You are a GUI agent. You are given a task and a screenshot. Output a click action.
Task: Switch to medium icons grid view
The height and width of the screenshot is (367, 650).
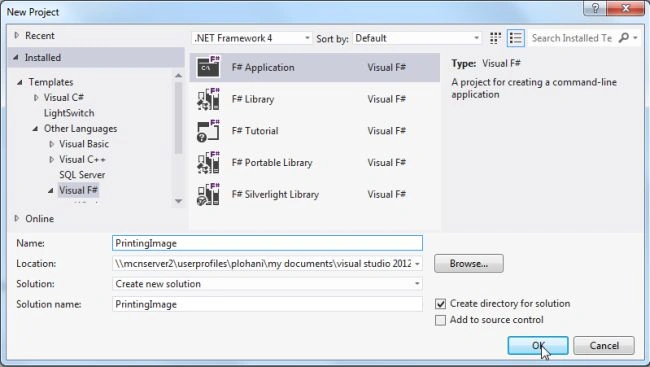[x=495, y=38]
